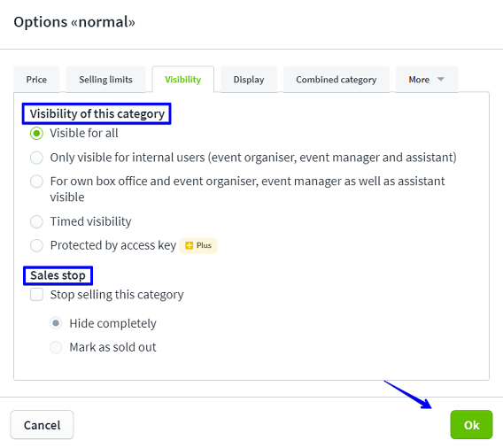Select Visible for all radio button
503x448 pixels.
point(36,133)
